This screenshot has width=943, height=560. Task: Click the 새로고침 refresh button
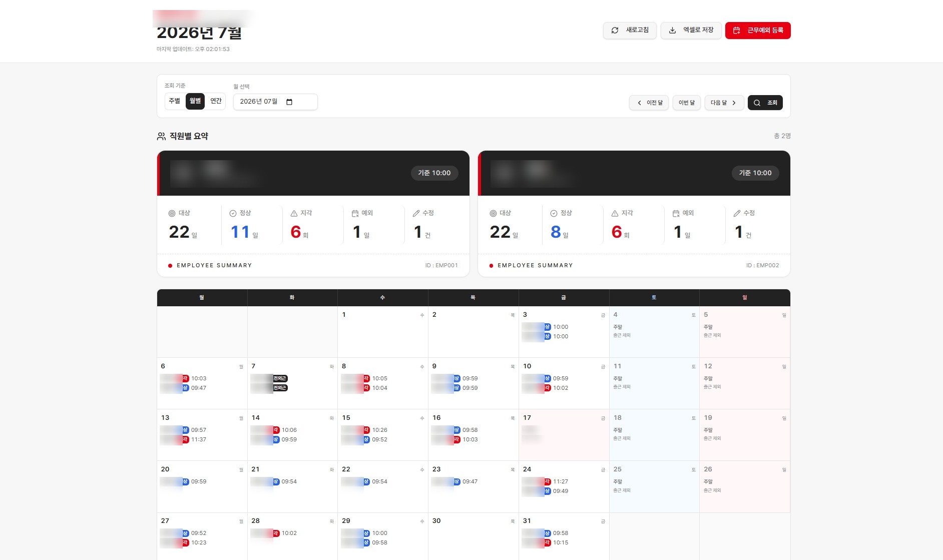(630, 31)
